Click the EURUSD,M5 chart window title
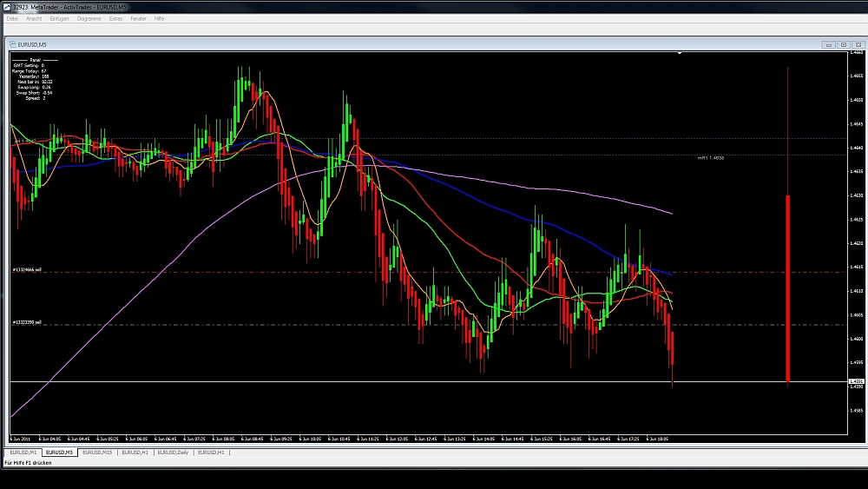This screenshot has width=868, height=489. 32,44
